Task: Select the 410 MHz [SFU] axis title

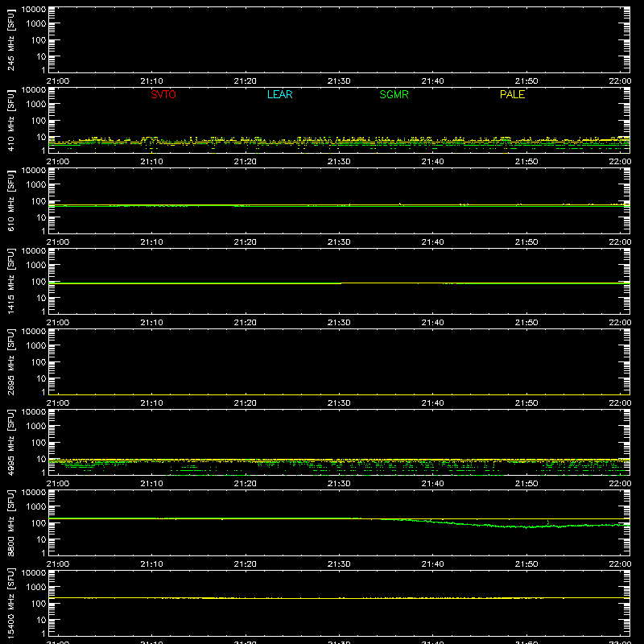Action: (10, 120)
